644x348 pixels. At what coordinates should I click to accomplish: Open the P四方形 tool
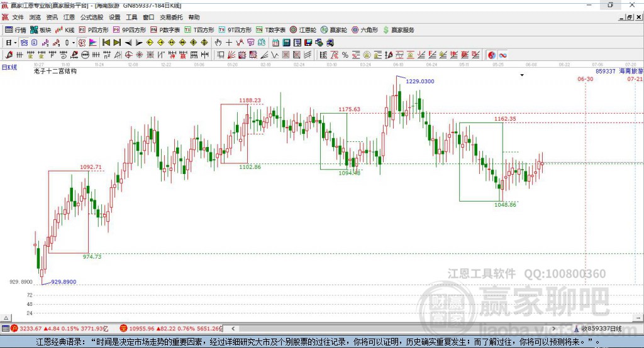pyautogui.click(x=94, y=30)
